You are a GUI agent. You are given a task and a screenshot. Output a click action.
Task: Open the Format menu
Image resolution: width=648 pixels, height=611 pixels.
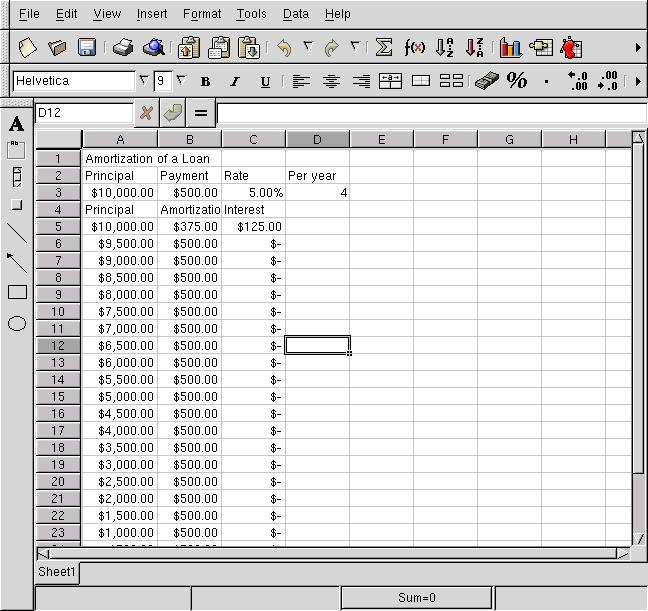click(x=202, y=14)
